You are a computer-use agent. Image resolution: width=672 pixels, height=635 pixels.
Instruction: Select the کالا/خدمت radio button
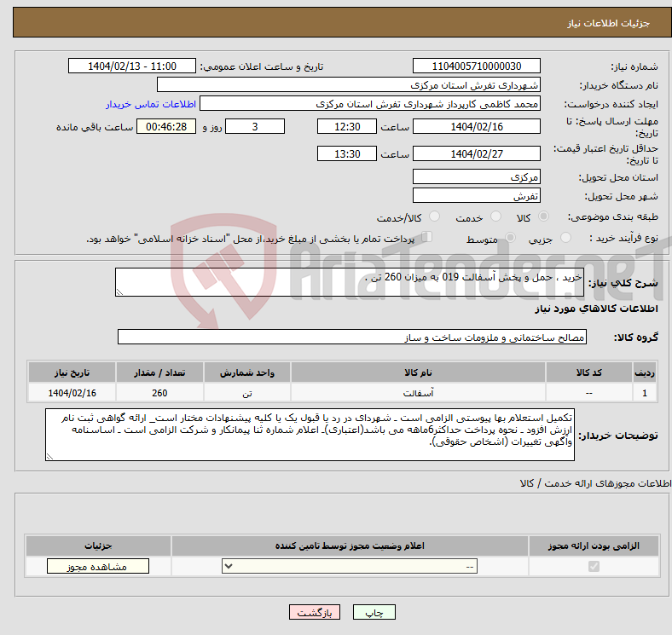[x=435, y=216]
